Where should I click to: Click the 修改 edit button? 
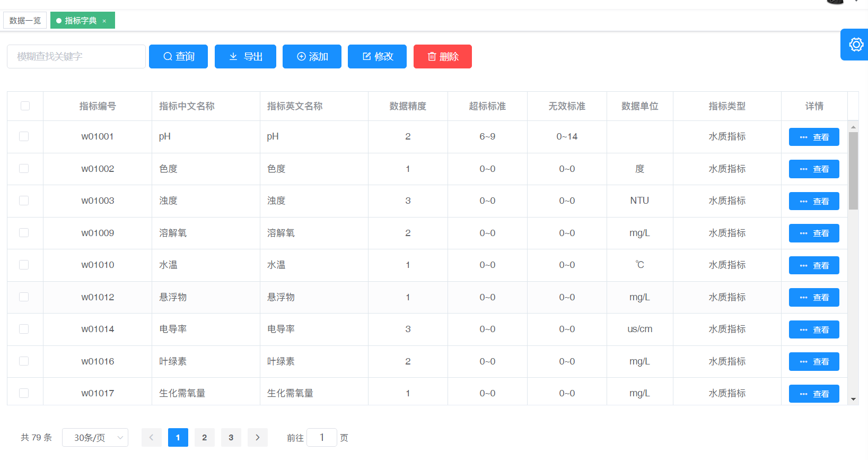click(x=377, y=56)
